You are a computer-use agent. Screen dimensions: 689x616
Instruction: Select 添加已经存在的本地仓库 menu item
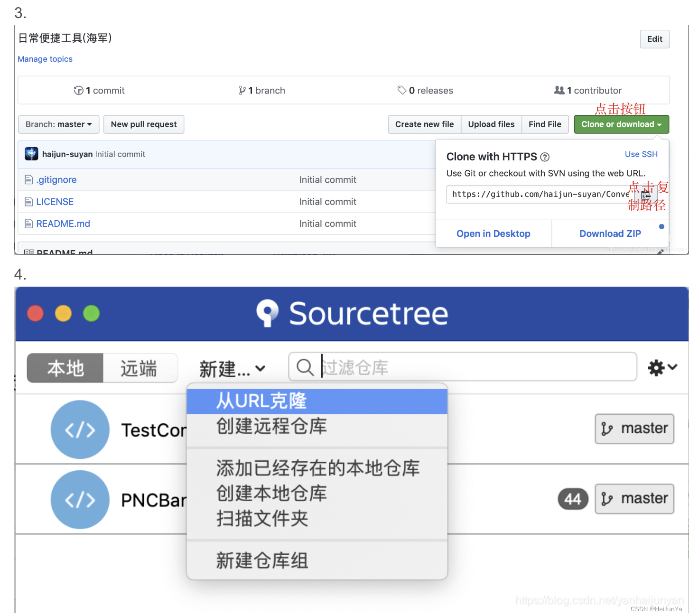(x=317, y=468)
